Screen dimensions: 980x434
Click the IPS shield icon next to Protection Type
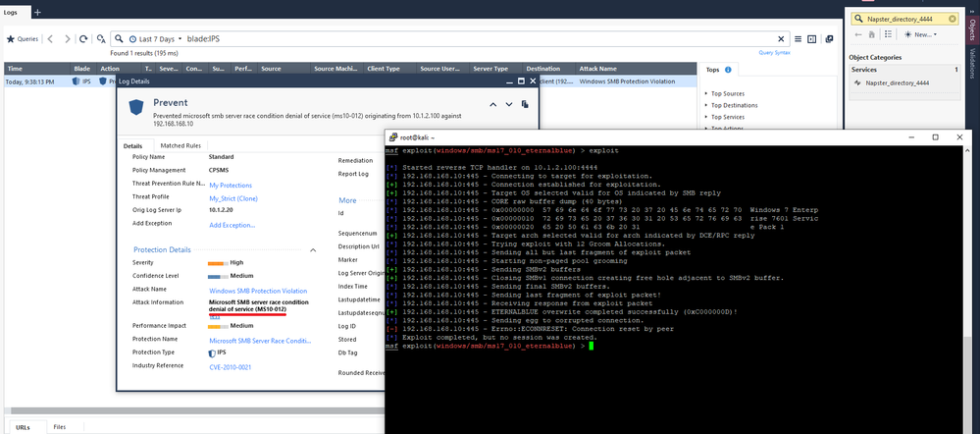pos(211,353)
